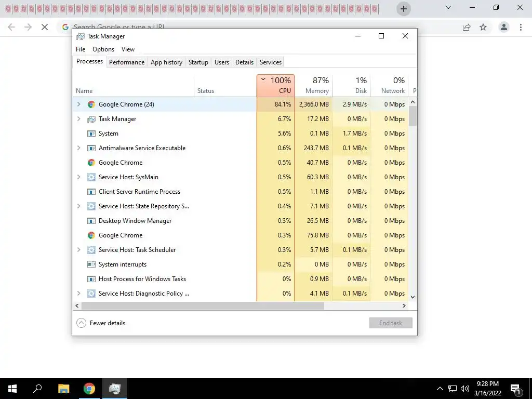Expand Service Host: SysMain row
The image size is (532, 399).
(x=79, y=177)
